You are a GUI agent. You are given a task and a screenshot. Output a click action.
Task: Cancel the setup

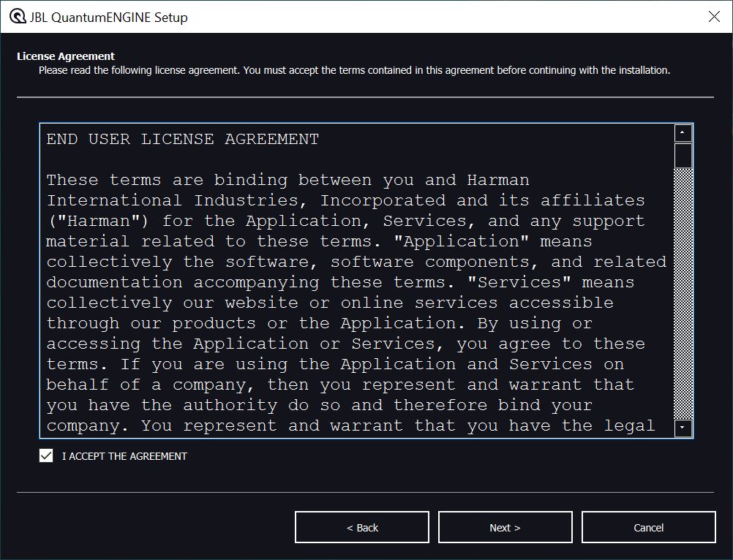[x=648, y=527]
